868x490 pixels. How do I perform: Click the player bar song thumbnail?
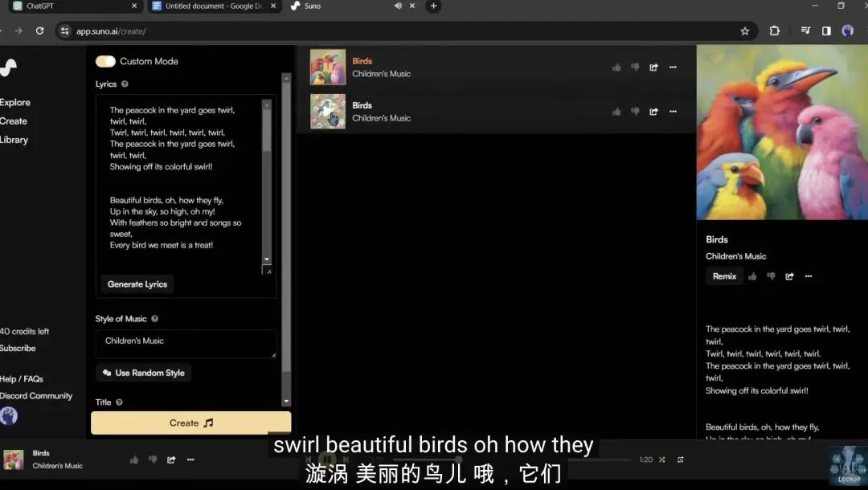tap(14, 459)
